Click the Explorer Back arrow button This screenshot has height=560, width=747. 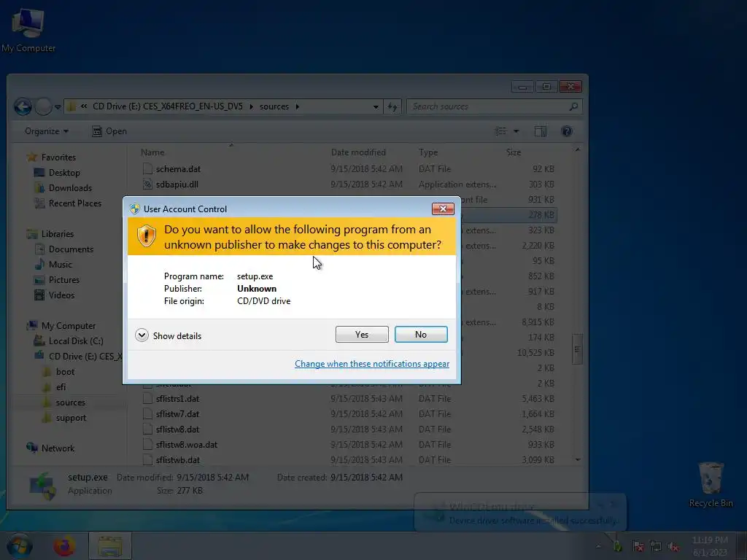tap(23, 106)
